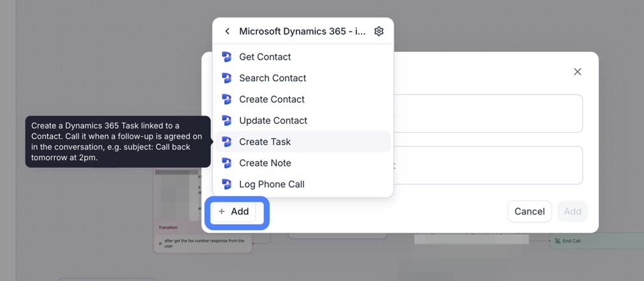Click the Dynamics icon beside Log Phone Call
644x281 pixels.
[x=226, y=185]
